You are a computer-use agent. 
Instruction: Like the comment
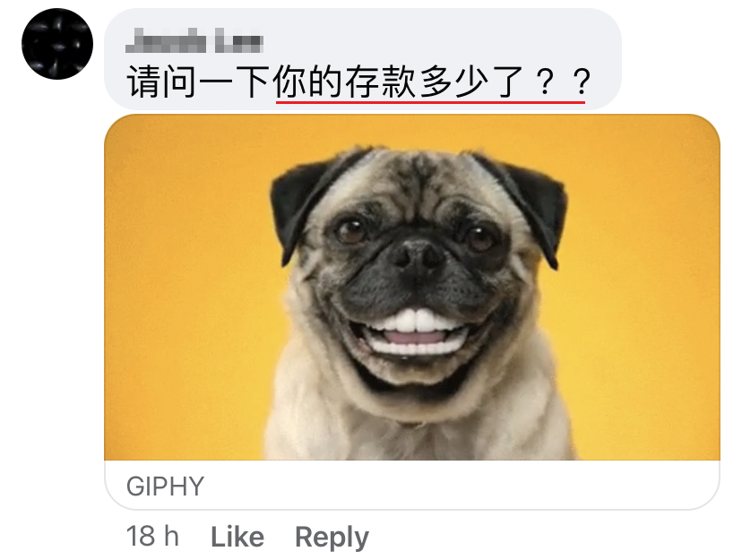tap(237, 537)
